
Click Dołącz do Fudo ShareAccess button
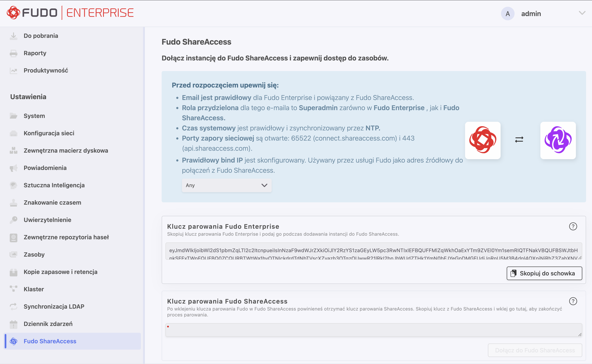tap(535, 350)
